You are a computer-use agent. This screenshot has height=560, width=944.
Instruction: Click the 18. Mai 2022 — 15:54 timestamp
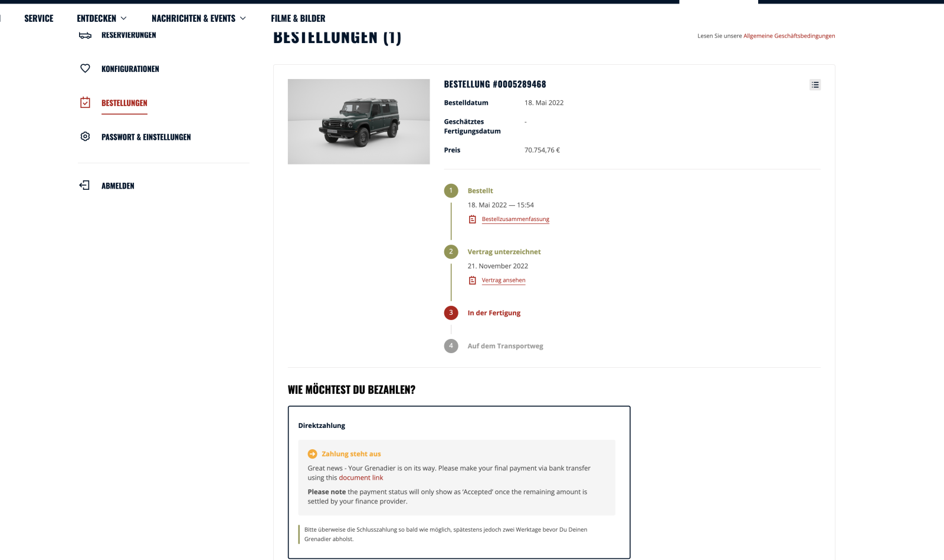(500, 205)
